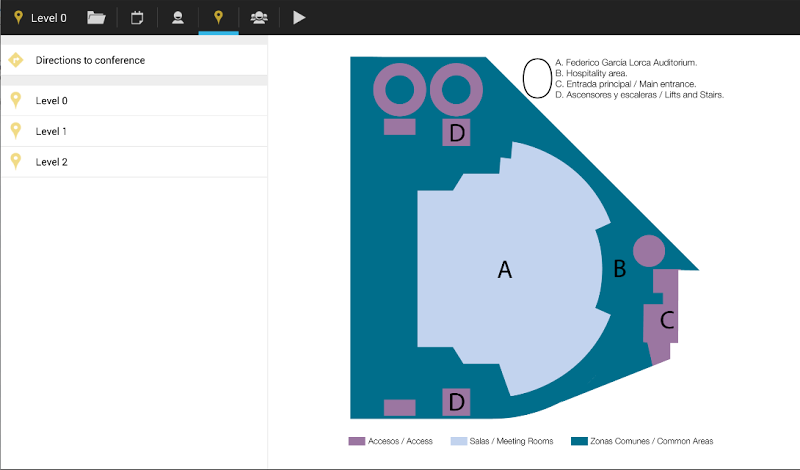
Task: Click the teal Zonas Comunes legend swatch
Action: pos(577,441)
